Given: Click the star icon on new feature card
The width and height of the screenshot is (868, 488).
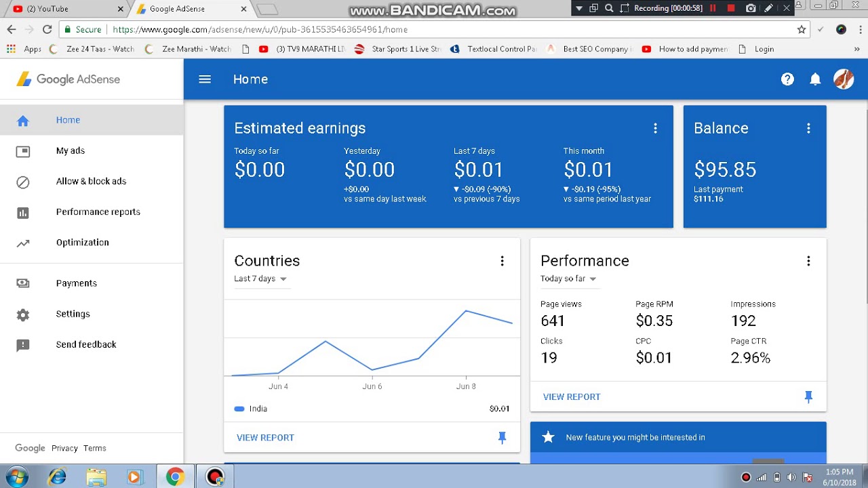Looking at the screenshot, I should [549, 437].
